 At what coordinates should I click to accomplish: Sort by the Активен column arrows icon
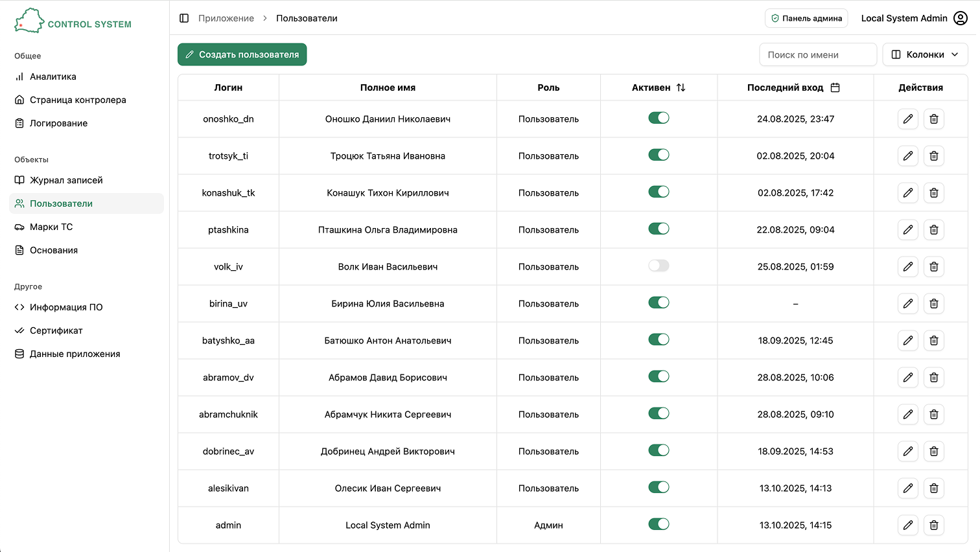[x=681, y=87]
